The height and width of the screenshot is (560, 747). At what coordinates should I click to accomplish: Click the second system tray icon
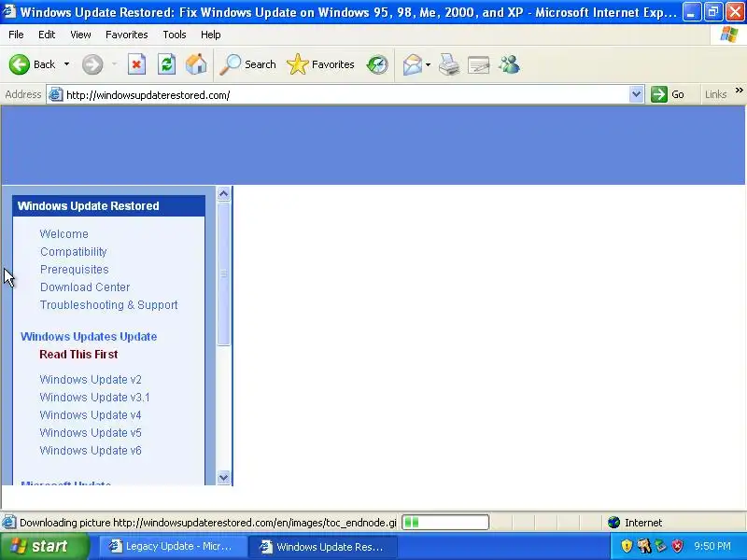(x=644, y=546)
